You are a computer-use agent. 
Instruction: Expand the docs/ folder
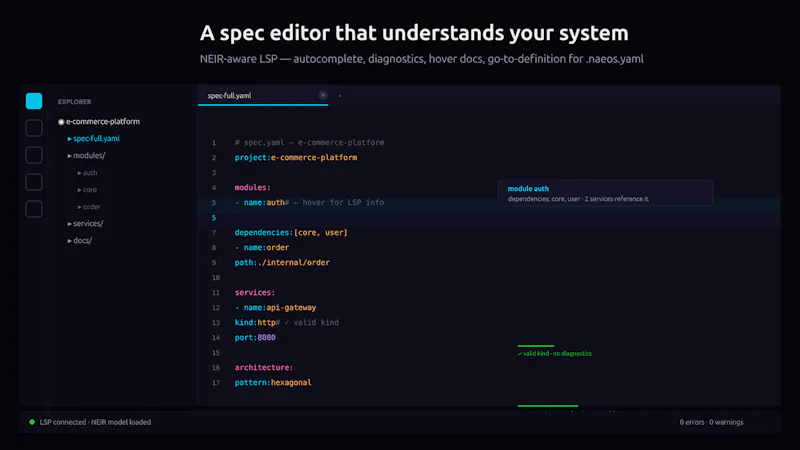click(80, 240)
